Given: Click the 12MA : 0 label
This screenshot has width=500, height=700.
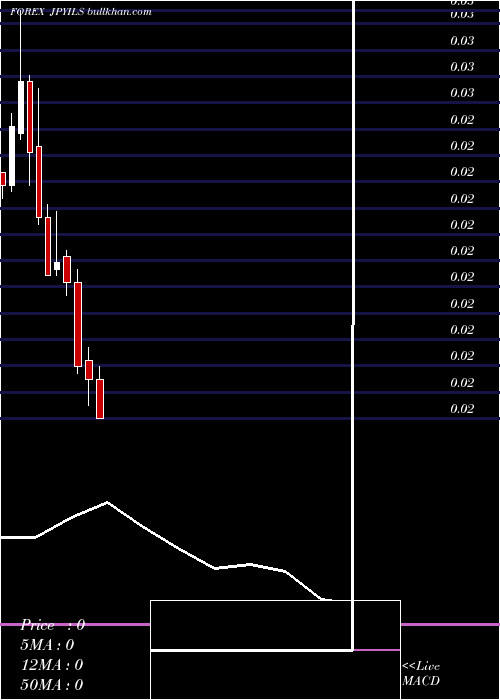Looking at the screenshot, I should coord(52,665).
